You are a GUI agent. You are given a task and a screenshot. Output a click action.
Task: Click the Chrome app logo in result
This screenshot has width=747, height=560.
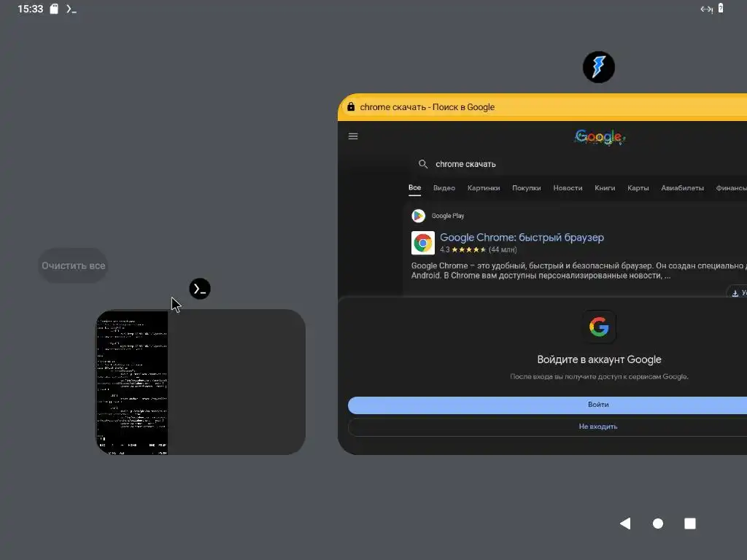click(x=423, y=243)
